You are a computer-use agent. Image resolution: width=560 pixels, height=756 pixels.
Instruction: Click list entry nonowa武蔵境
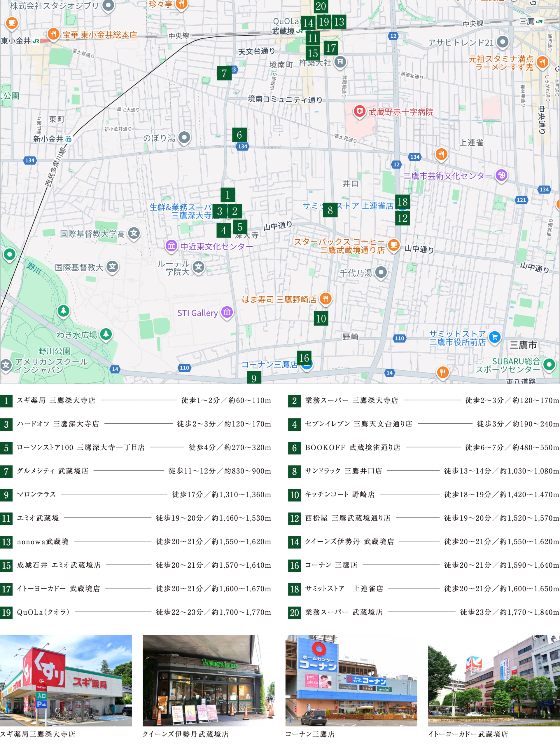pos(136,542)
